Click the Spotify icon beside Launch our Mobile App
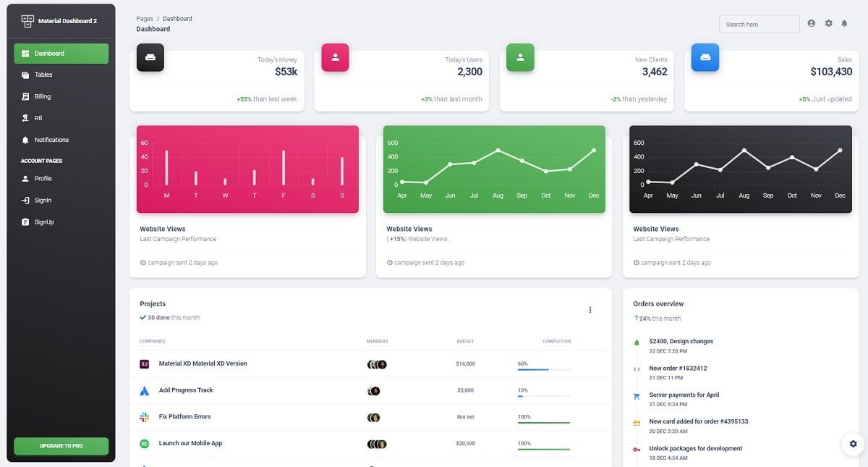The width and height of the screenshot is (868, 467). click(144, 443)
